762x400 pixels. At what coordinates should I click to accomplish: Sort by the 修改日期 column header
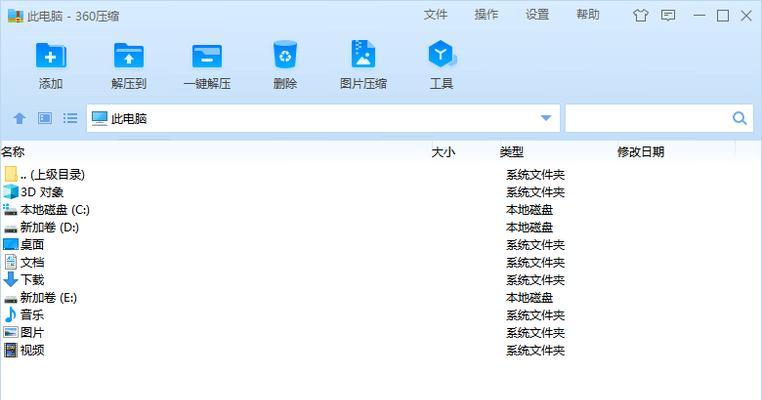point(641,152)
